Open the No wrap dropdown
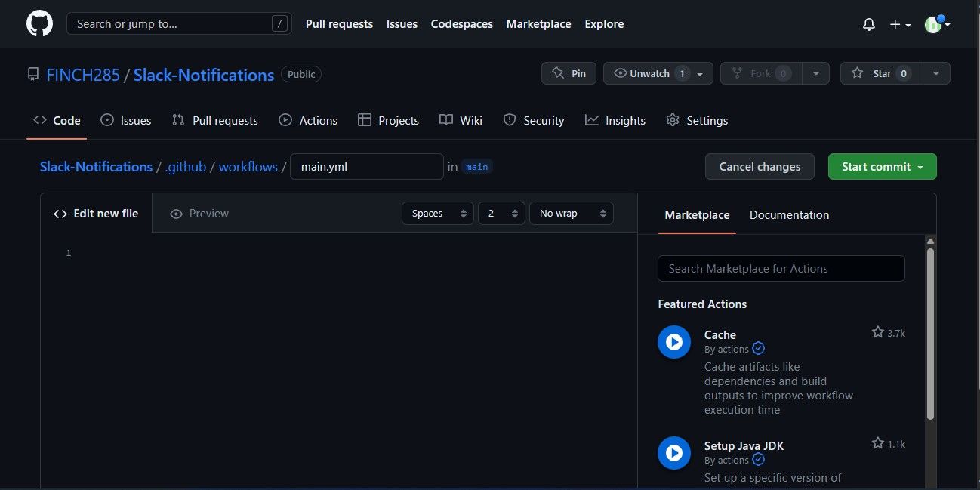This screenshot has width=980, height=490. pyautogui.click(x=571, y=213)
